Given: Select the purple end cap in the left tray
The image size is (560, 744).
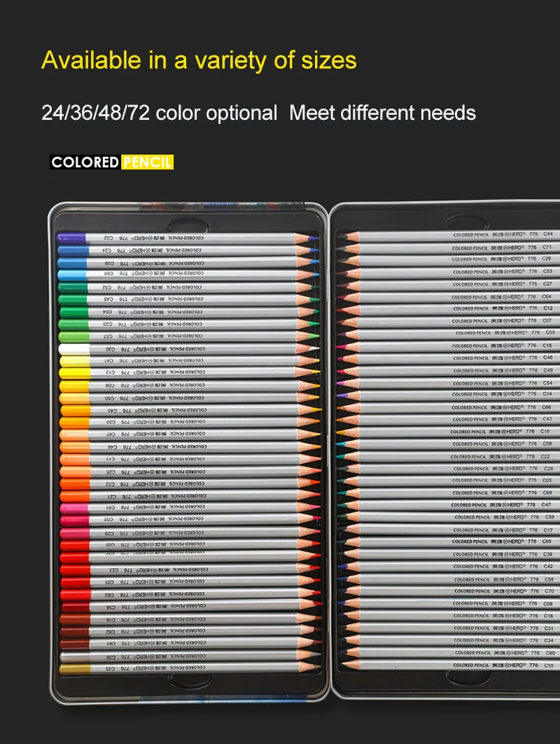Looking at the screenshot, I should point(71,238).
